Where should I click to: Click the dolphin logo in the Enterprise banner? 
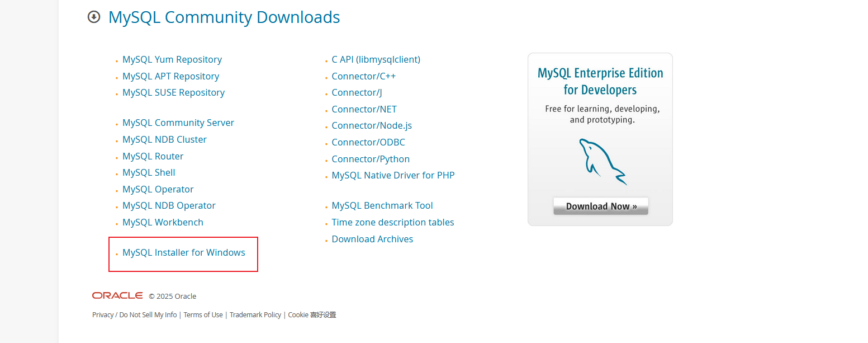pyautogui.click(x=603, y=162)
